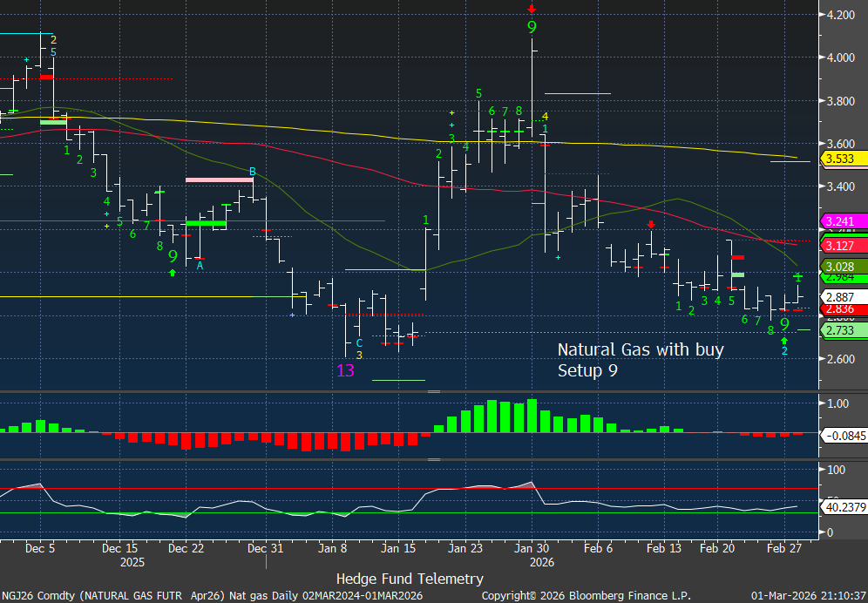Click the "Natural Gas with buy Setup 9" annotation
The height and width of the screenshot is (603, 868).
pos(641,360)
